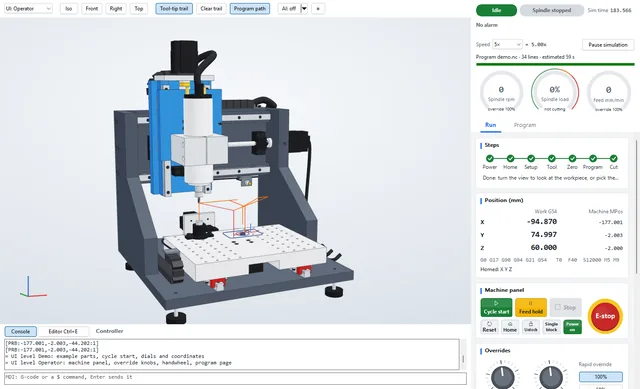
Task: Start the program with Cycle start
Action: [496, 307]
